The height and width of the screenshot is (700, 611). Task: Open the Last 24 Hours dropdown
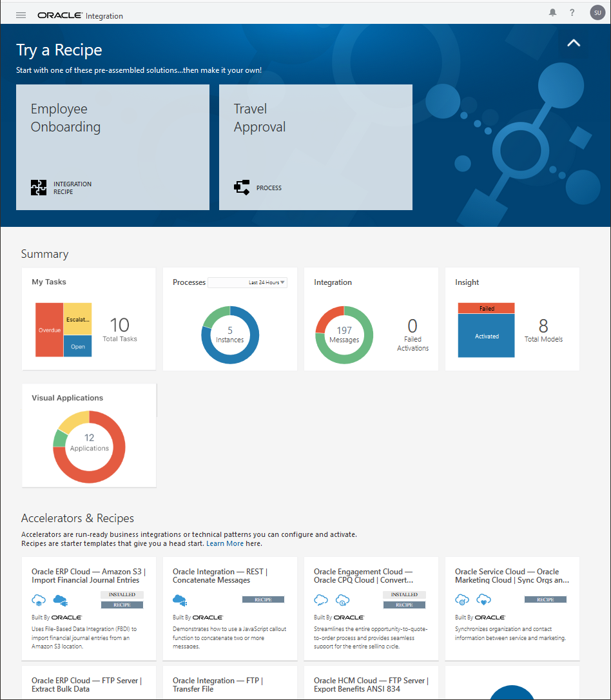coord(247,282)
